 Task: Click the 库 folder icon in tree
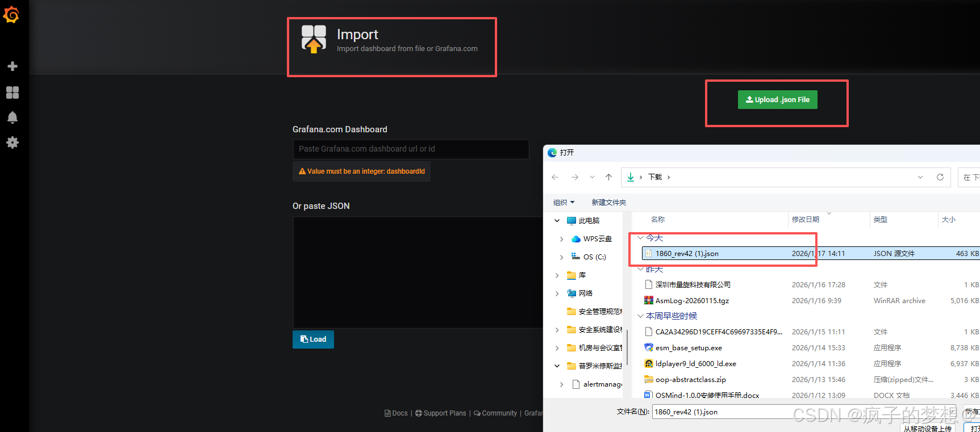(572, 275)
